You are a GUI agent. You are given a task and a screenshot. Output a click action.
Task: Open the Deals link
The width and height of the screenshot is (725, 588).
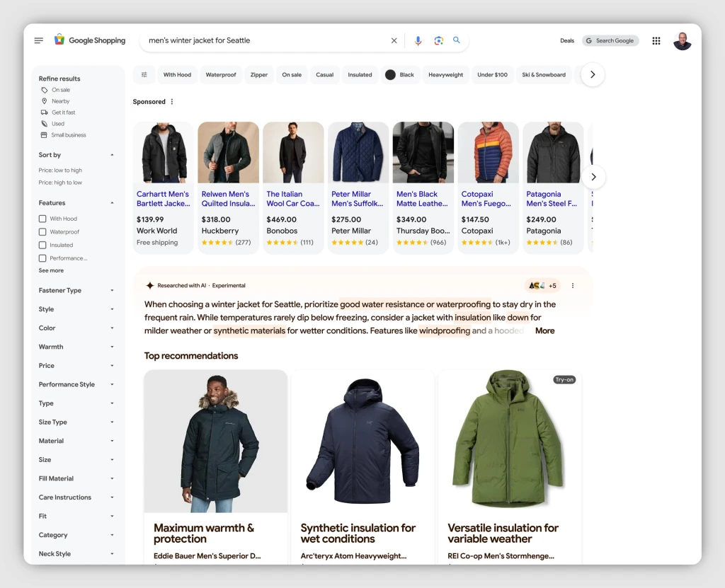point(567,40)
